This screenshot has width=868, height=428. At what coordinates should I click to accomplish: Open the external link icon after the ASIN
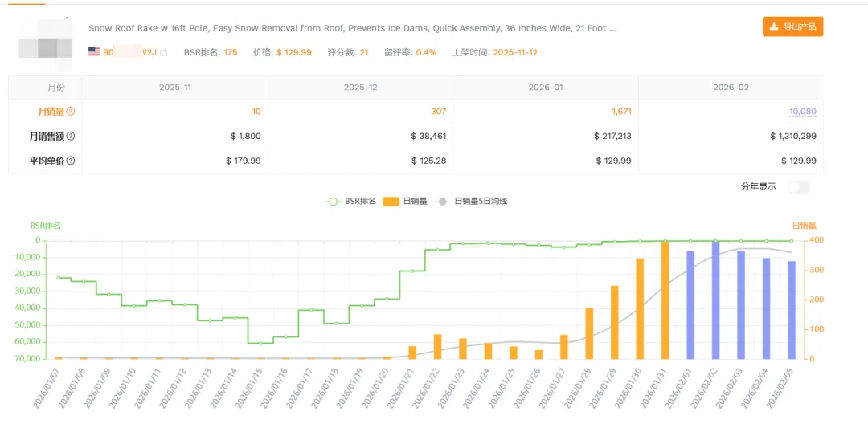(x=164, y=52)
